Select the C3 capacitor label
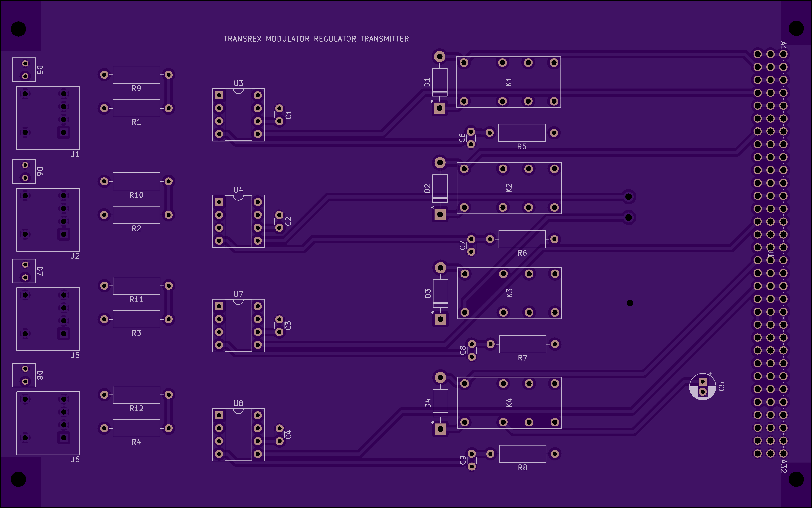This screenshot has height=508, width=812. tap(288, 326)
